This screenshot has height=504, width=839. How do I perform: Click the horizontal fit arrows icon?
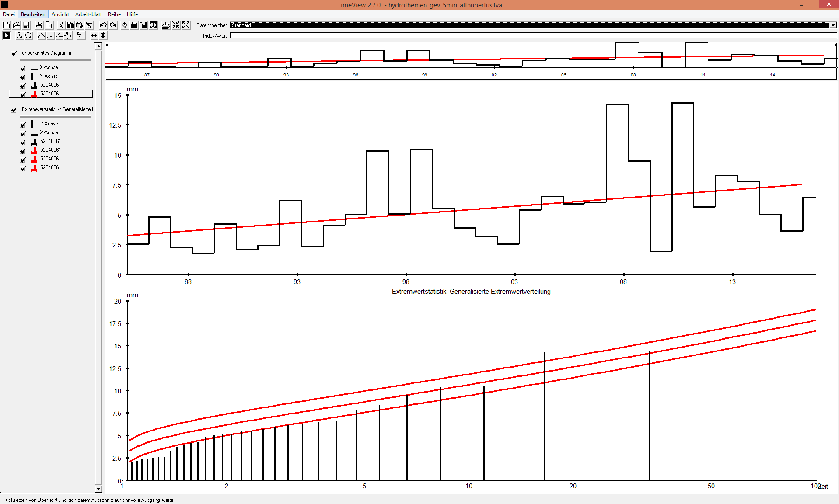click(94, 36)
